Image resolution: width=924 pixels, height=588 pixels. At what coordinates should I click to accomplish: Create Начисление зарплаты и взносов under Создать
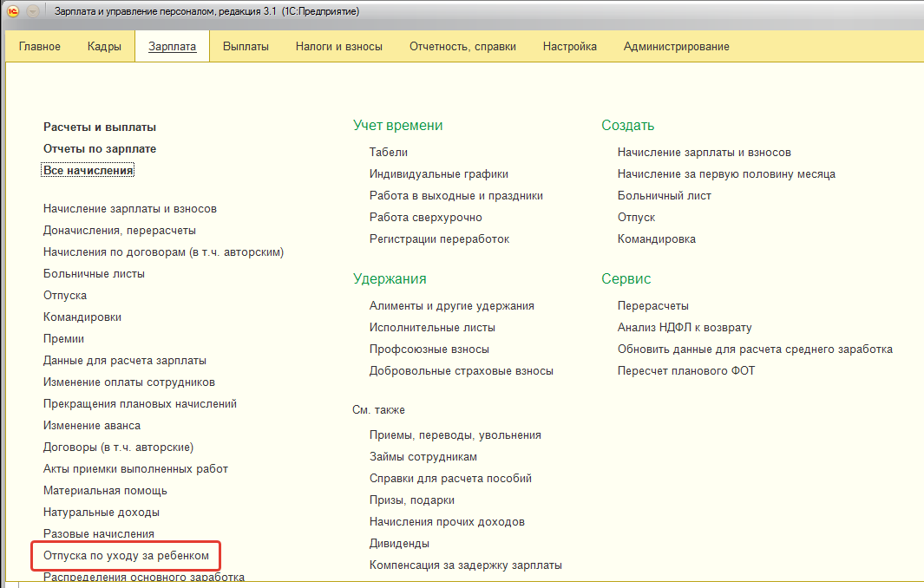pos(704,152)
